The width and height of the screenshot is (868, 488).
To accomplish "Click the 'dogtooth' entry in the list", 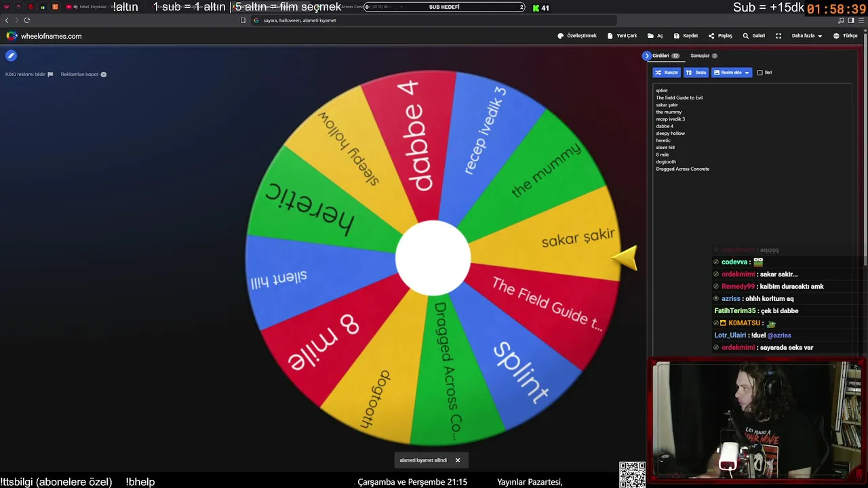I will (x=666, y=162).
